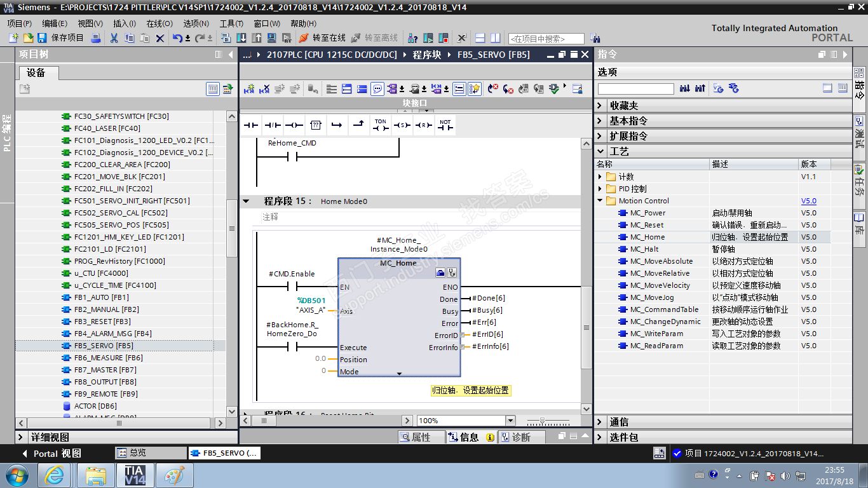Expand the 计数 folder
This screenshot has height=488, width=868.
[600, 177]
